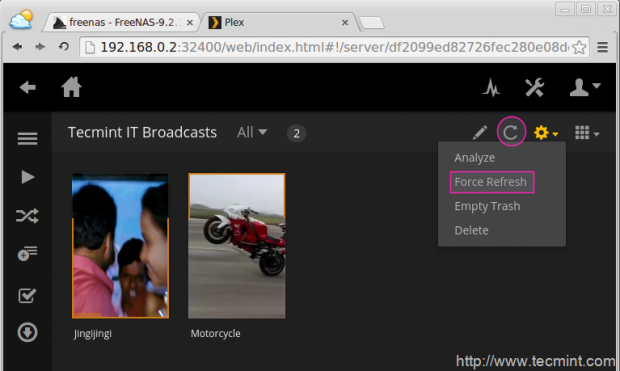Click the add to playlist icon

point(27,254)
